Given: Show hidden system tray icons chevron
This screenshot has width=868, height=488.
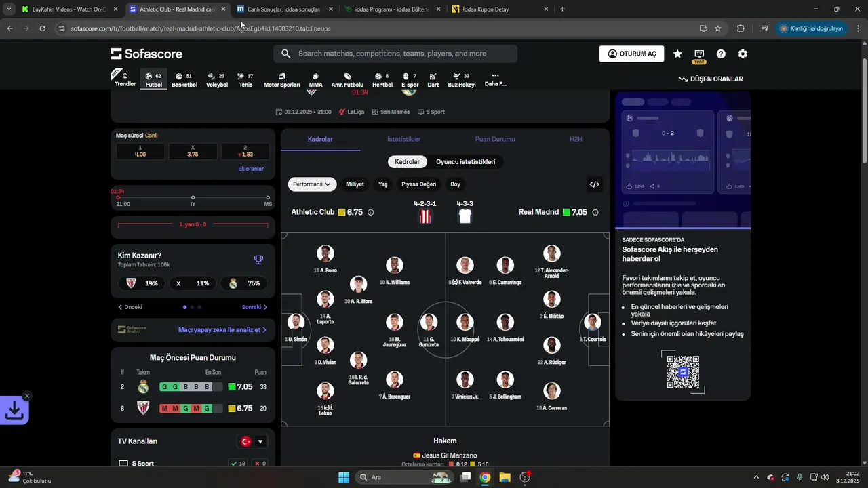Looking at the screenshot, I should 756,477.
